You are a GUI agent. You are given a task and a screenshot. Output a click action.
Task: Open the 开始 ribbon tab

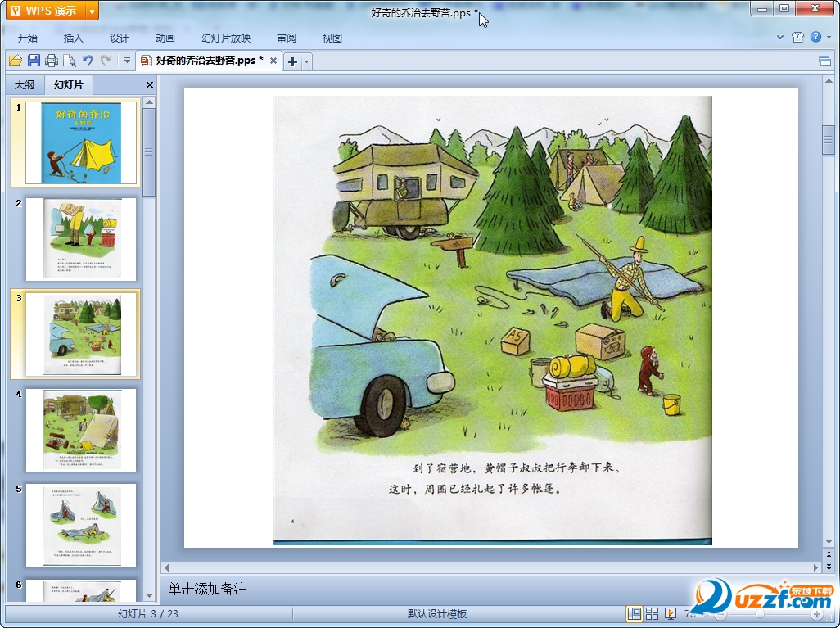tap(27, 38)
